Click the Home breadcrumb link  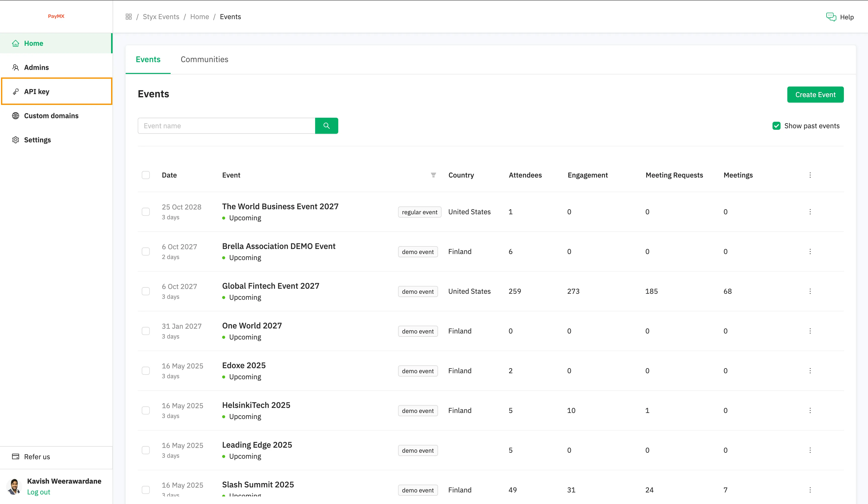click(x=200, y=17)
